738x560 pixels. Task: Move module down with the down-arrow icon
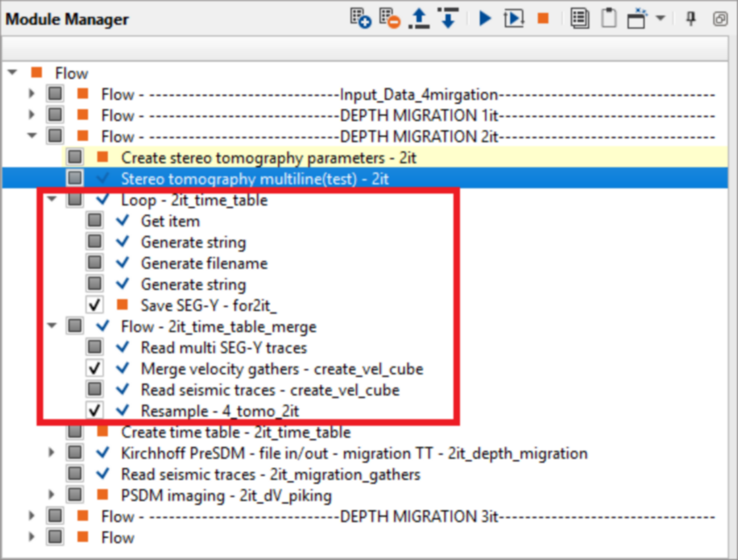pyautogui.click(x=448, y=18)
